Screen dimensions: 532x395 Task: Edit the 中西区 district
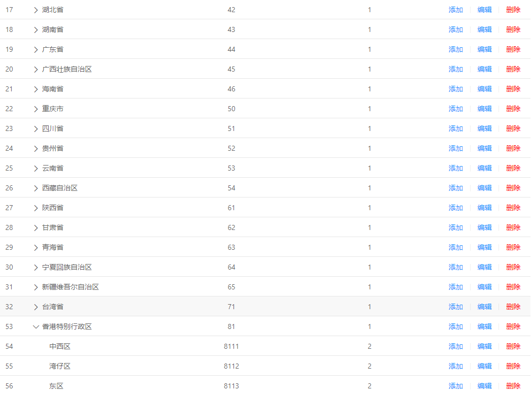pos(484,347)
